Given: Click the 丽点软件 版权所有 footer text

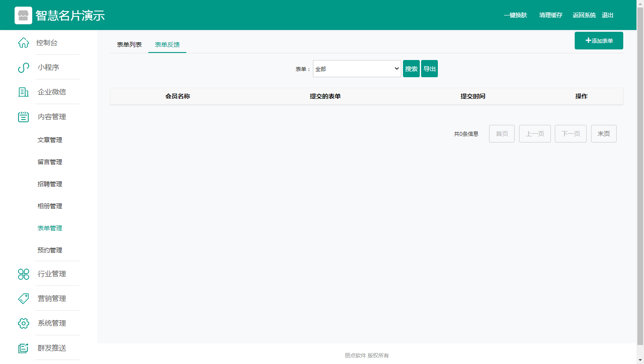Looking at the screenshot, I should 367,355.
